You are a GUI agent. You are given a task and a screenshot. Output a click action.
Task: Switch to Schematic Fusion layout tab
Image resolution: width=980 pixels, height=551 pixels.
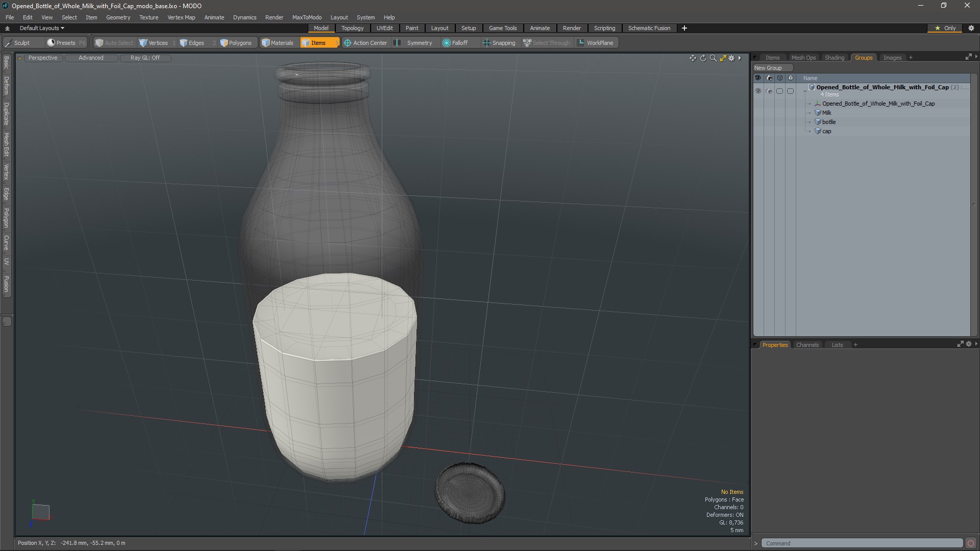[x=649, y=28]
